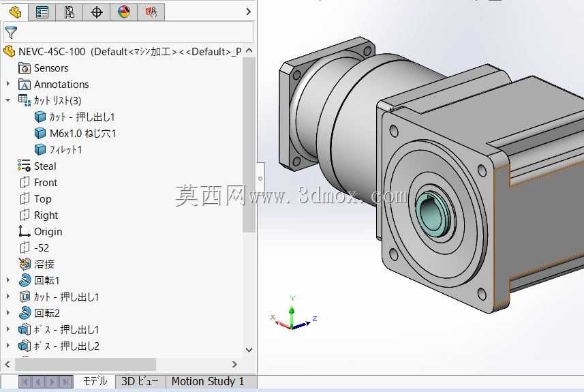Click the cut-extrude feature icon

point(25,297)
